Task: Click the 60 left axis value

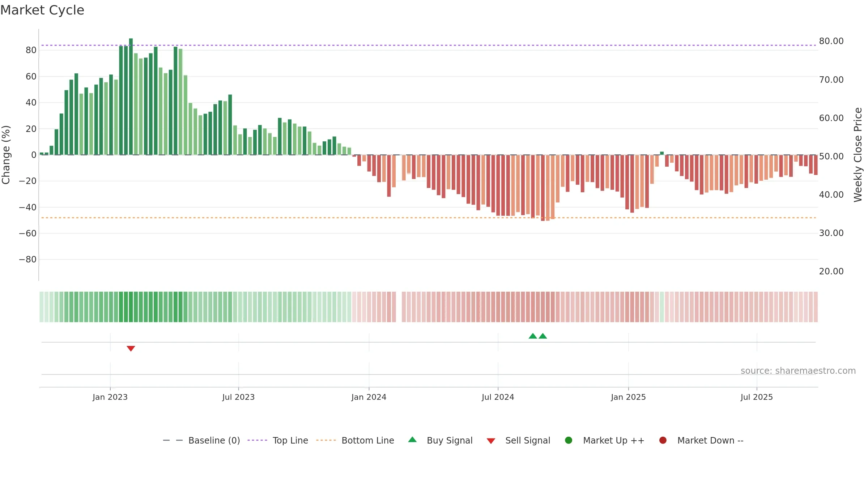Action: 31,76
